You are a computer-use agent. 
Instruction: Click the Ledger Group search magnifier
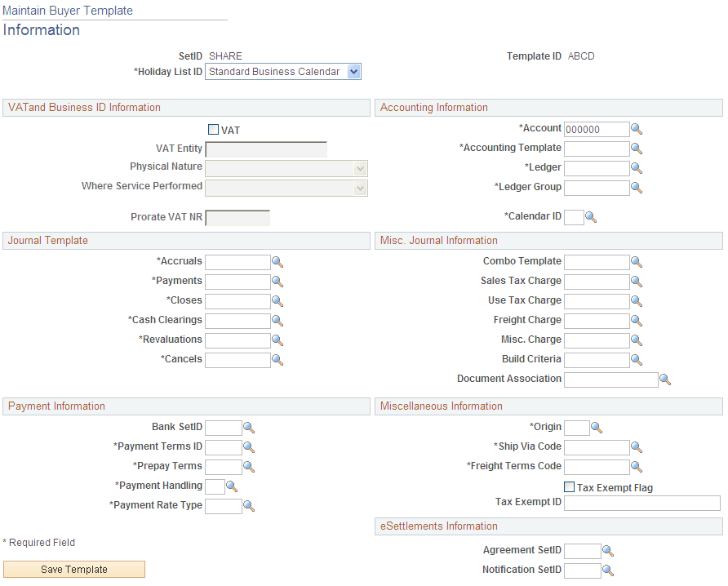[x=637, y=188]
